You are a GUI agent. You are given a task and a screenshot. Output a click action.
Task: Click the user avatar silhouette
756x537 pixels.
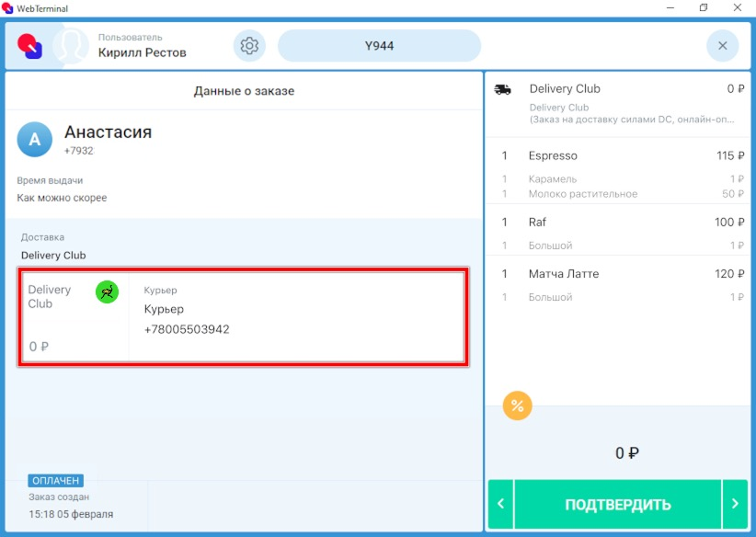71,46
